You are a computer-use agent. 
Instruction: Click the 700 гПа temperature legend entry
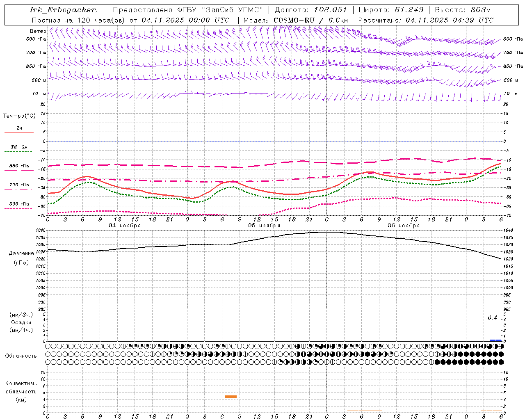[19, 185]
